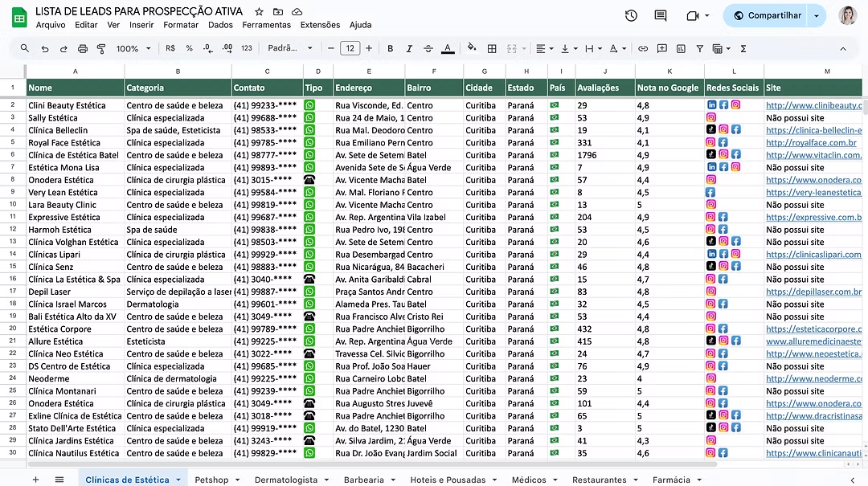The height and width of the screenshot is (486, 868).
Task: Click the font size input field
Action: pyautogui.click(x=350, y=48)
